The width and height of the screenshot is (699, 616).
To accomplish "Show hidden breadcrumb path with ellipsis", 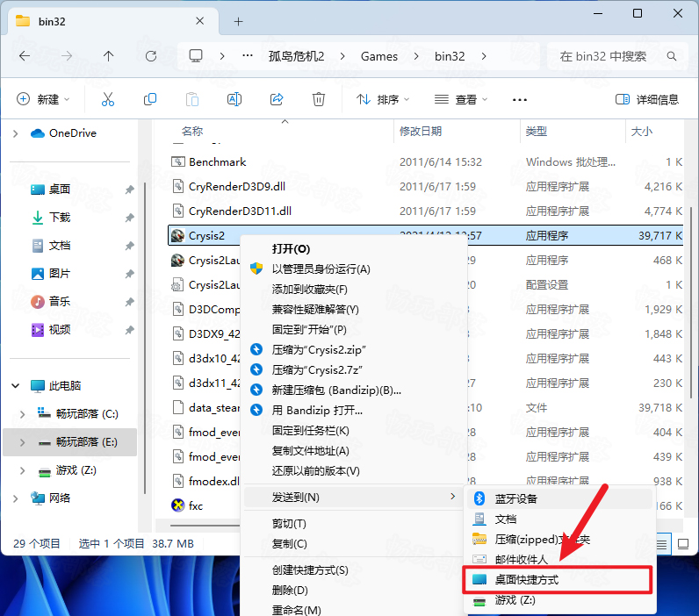I will [248, 56].
